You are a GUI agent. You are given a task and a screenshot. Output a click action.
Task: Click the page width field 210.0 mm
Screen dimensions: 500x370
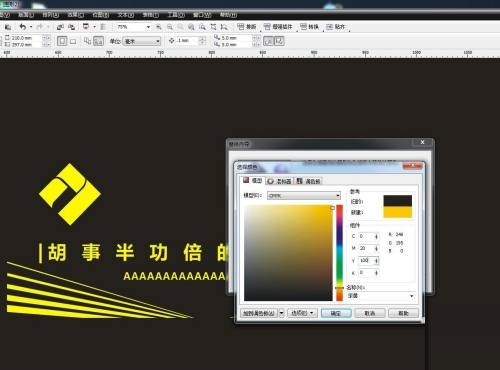click(x=25, y=38)
